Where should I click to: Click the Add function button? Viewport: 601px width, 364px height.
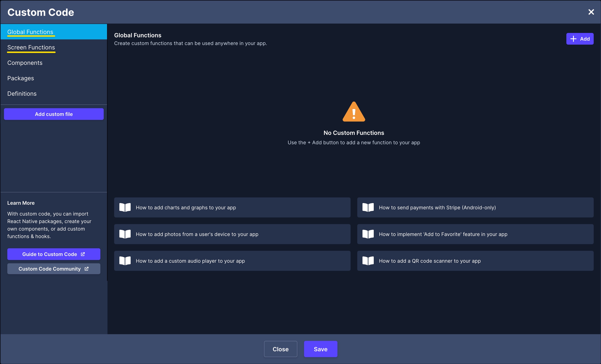click(580, 39)
